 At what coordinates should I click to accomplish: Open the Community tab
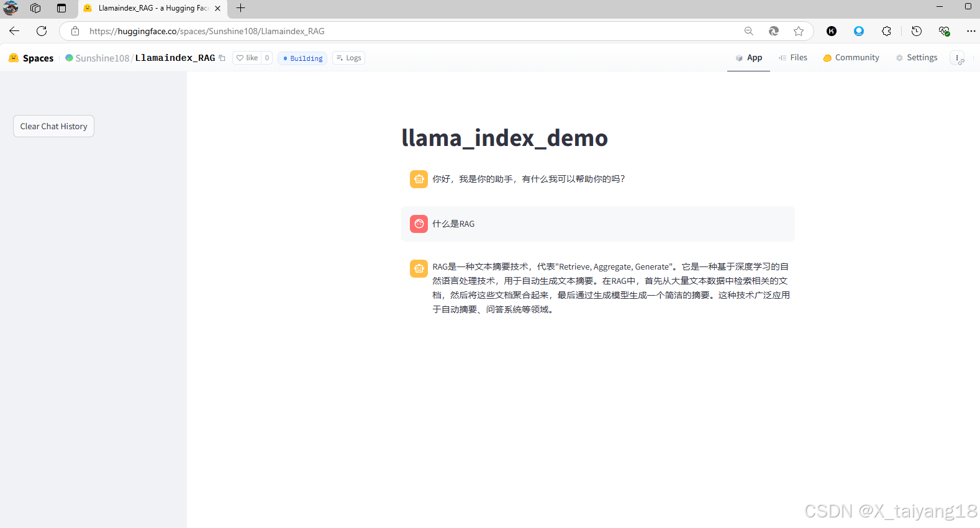[x=851, y=58]
